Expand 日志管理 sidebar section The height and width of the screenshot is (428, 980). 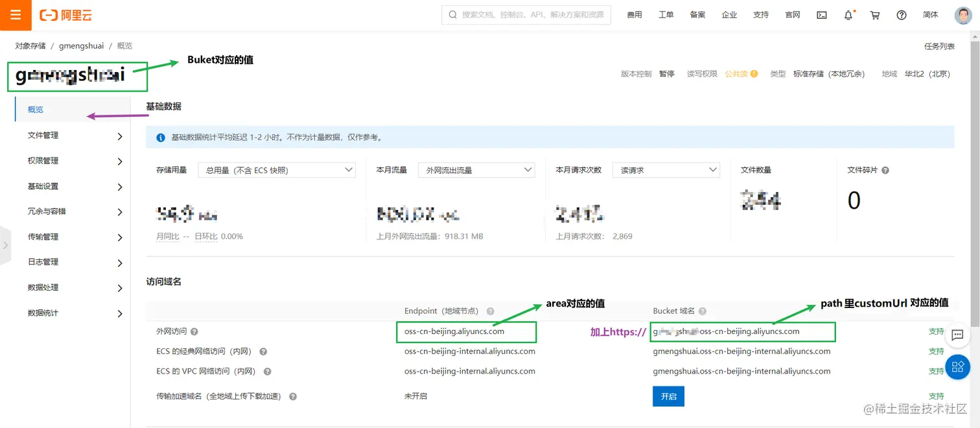coord(72,262)
